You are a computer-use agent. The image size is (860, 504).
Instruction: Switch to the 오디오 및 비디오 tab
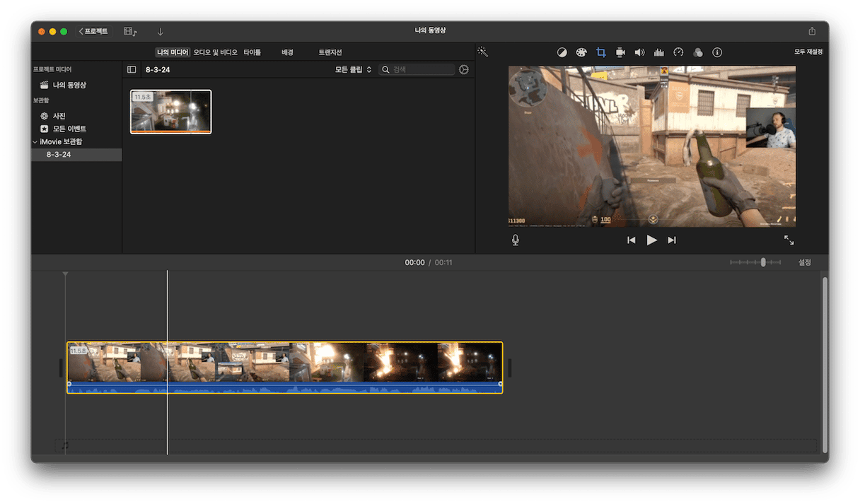click(x=216, y=52)
